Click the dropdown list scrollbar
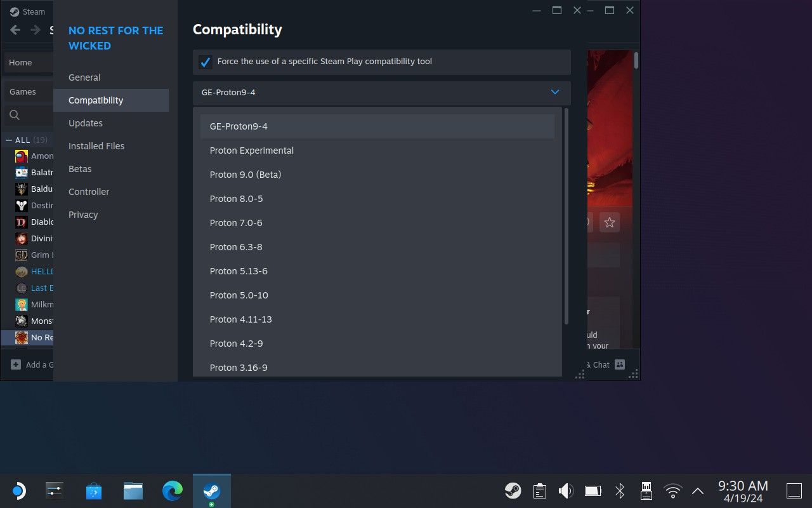 tap(566, 216)
